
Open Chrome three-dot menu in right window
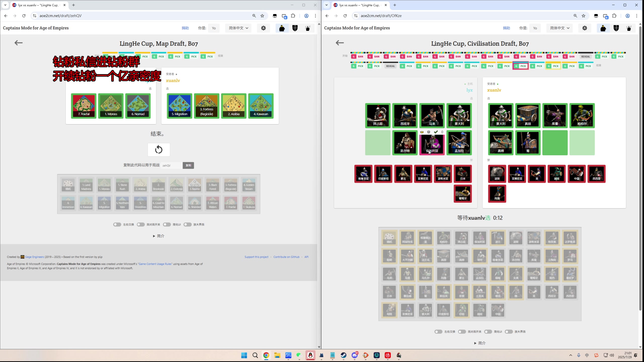pos(637,16)
